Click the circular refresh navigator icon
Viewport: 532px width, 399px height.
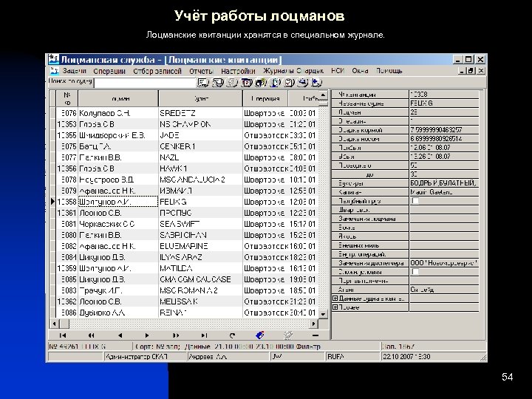(x=232, y=335)
